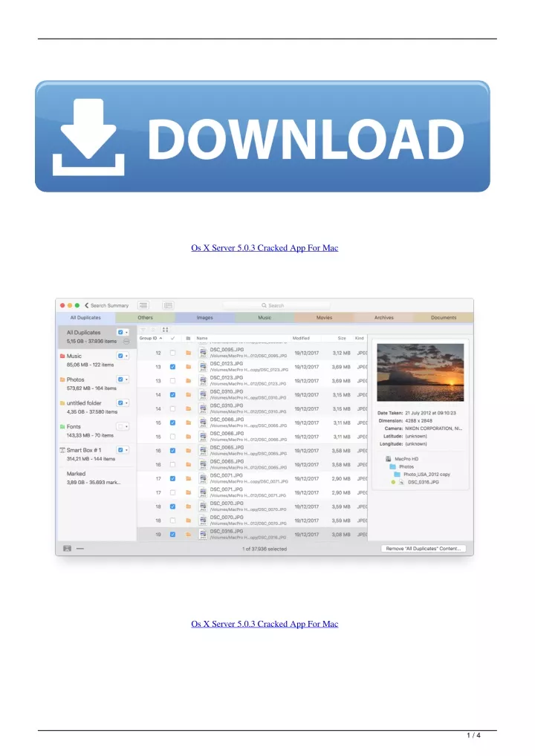The height and width of the screenshot is (756, 535).
Task: Select the grid view icon above the table
Action: (x=166, y=330)
